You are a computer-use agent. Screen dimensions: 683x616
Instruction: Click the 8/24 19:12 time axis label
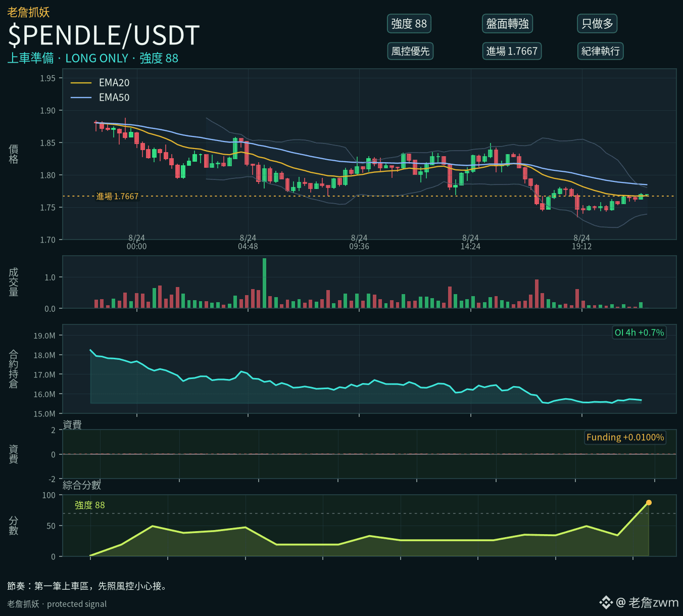[x=581, y=242]
